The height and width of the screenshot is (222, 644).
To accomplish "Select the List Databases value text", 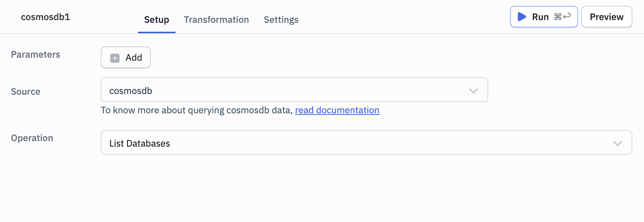I will tap(139, 143).
